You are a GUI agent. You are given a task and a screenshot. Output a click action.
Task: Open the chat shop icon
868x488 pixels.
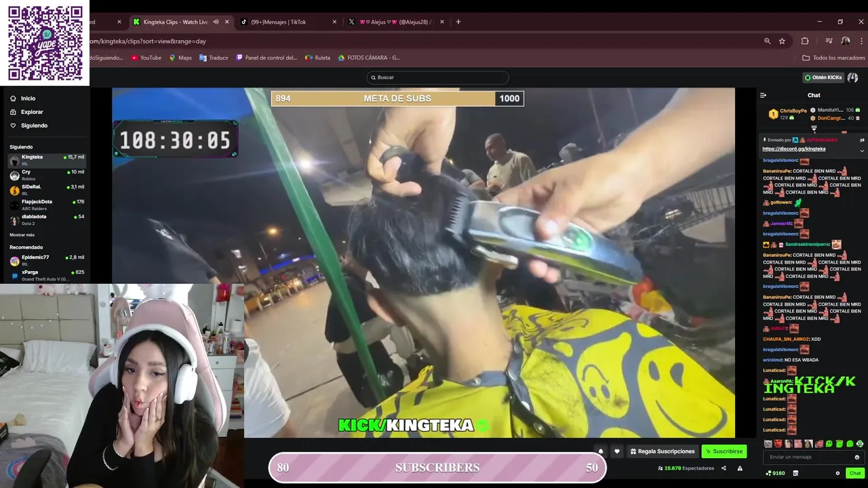click(795, 473)
